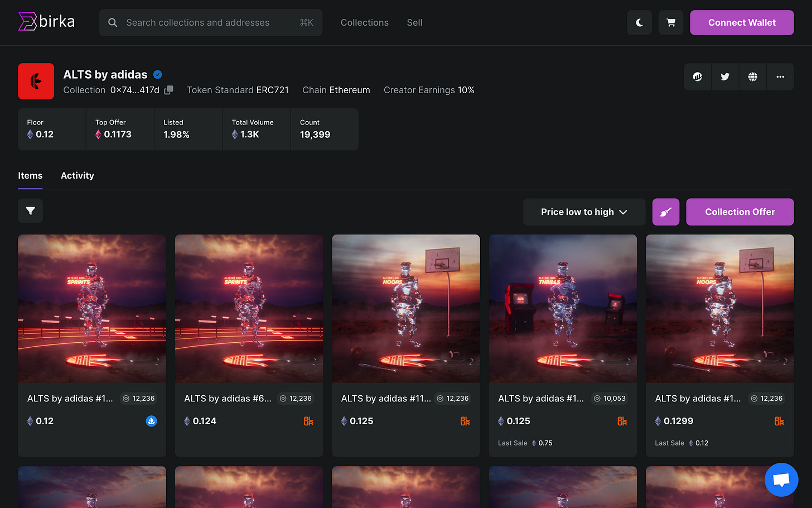Open the live chat bubble
Image resolution: width=812 pixels, height=508 pixels.
pyautogui.click(x=781, y=480)
